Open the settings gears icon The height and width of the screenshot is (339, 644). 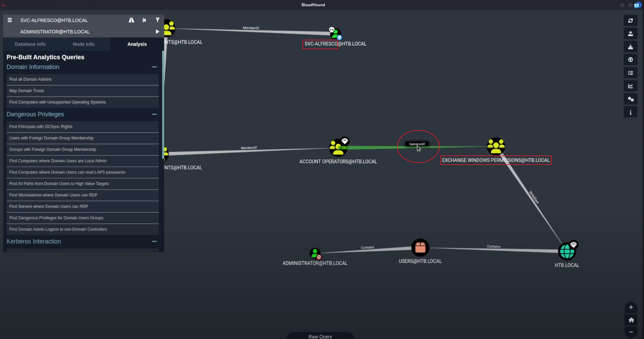(630, 99)
